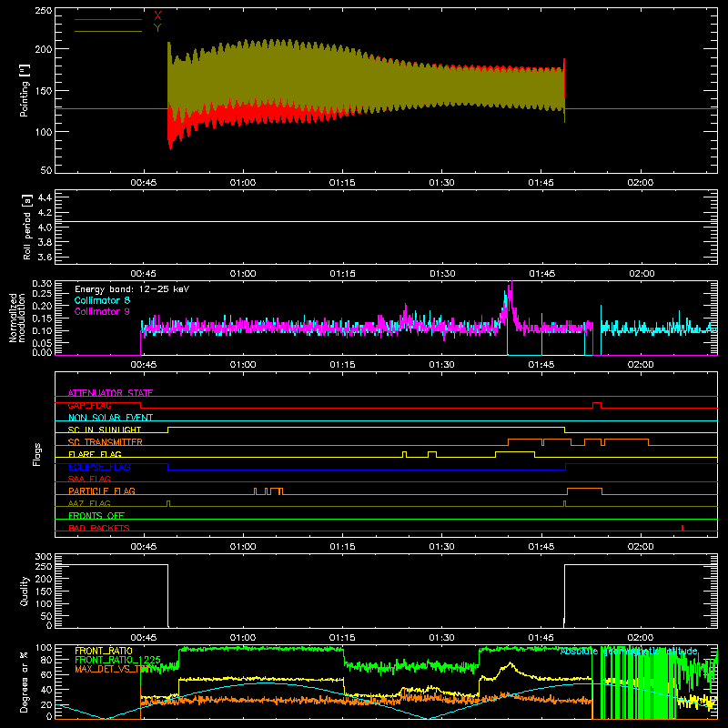The image size is (728, 728).
Task: Click the 80 tick on Degrees axis
Action: click(x=46, y=660)
